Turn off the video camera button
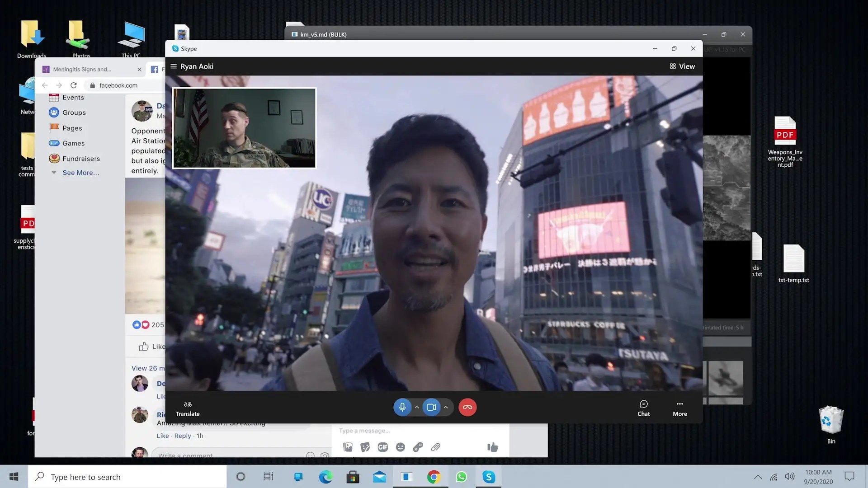Image resolution: width=868 pixels, height=488 pixels. click(431, 407)
